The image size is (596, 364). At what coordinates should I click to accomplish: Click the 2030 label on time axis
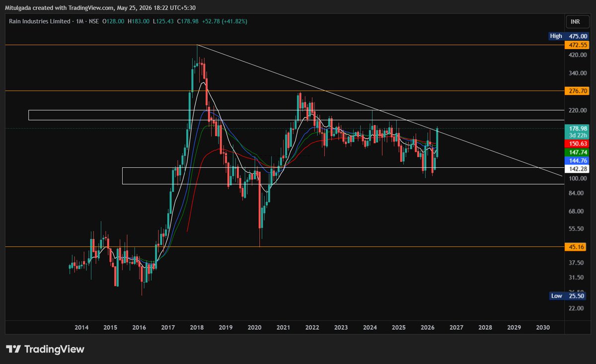(543, 328)
